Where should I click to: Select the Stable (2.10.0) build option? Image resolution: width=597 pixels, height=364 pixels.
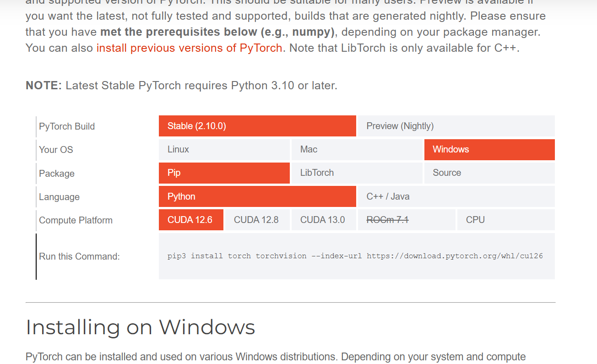pyautogui.click(x=257, y=126)
